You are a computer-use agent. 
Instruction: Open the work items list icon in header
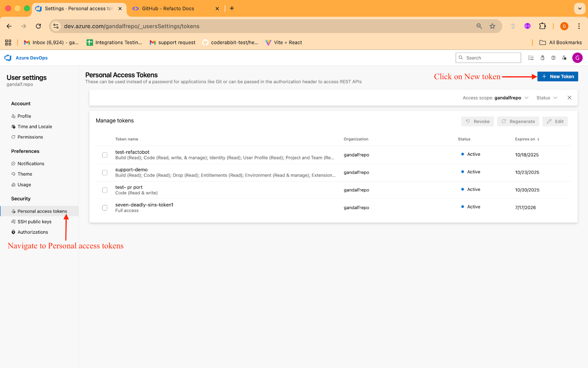click(531, 58)
